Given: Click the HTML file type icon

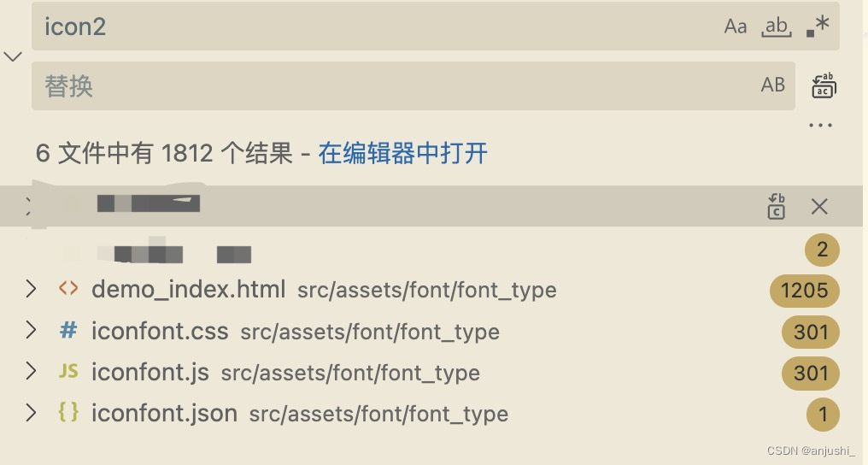Looking at the screenshot, I should [x=68, y=288].
